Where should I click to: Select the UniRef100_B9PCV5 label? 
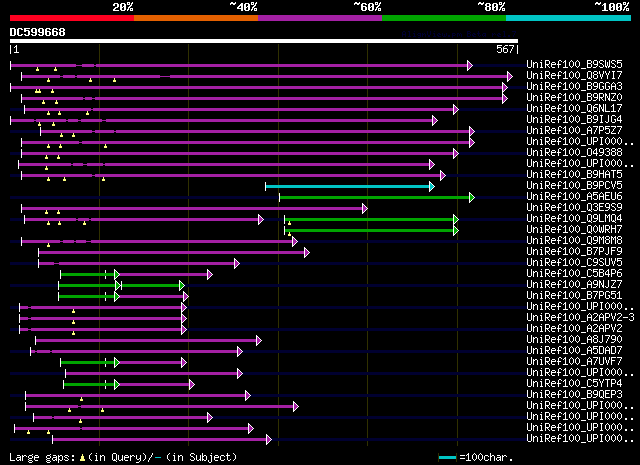pyautogui.click(x=574, y=185)
